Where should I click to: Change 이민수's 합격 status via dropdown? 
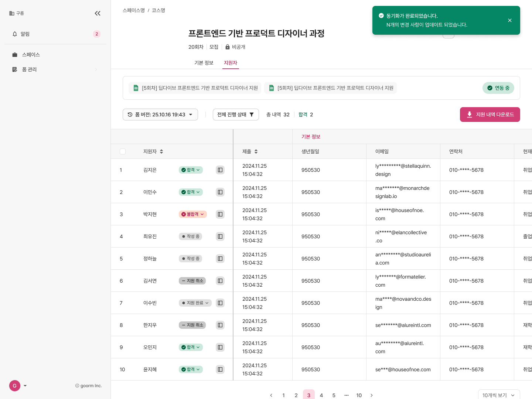pos(191,192)
